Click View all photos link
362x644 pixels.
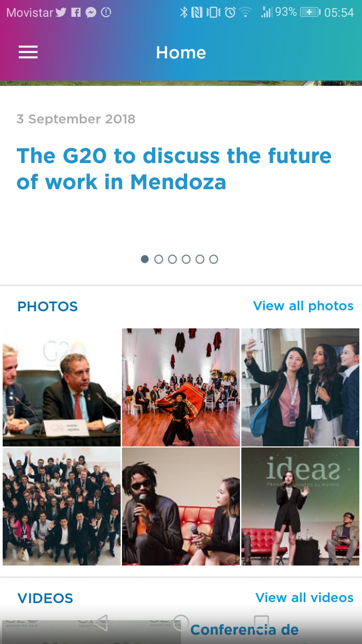click(303, 306)
